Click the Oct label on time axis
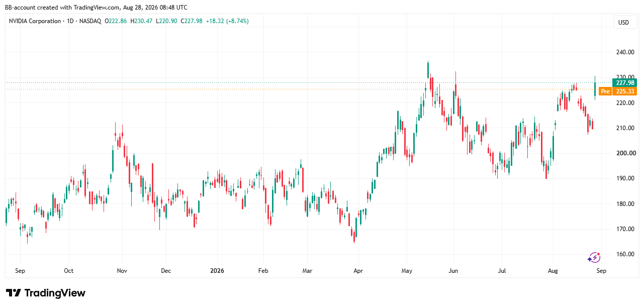Viewport: 644px width, 308px height. [x=69, y=271]
